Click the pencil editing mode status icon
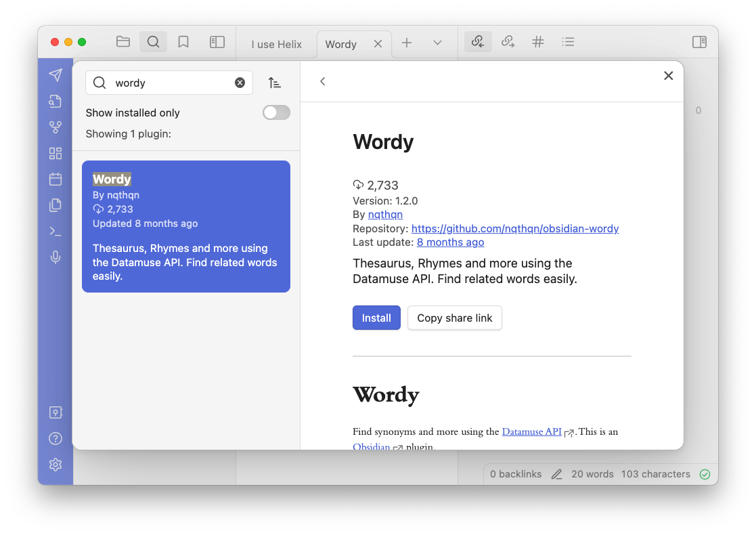 coord(556,474)
